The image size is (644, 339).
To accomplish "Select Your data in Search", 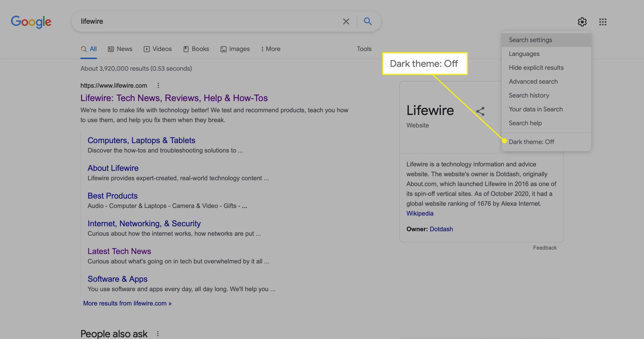I will pos(546,109).
